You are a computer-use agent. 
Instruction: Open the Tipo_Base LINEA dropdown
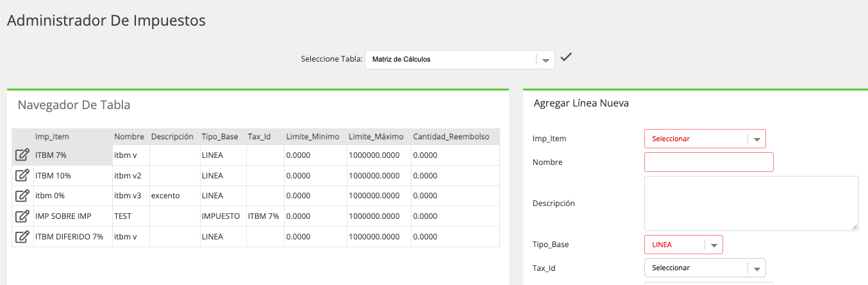[x=683, y=245]
